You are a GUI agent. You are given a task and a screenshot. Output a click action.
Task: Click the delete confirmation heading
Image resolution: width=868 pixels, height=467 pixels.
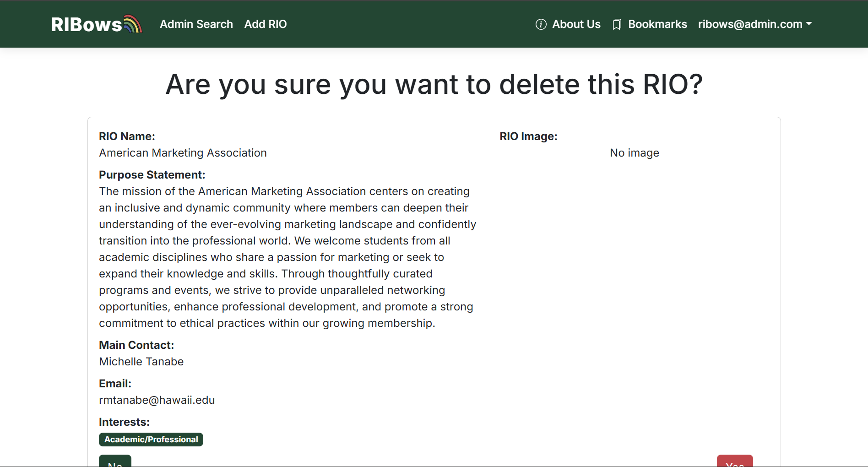[x=434, y=84]
